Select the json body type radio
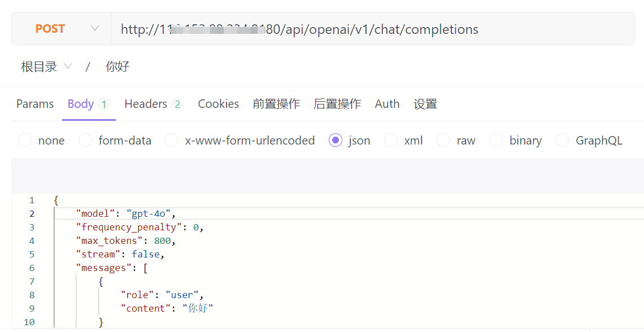Viewport: 644px width, 332px height. [x=336, y=141]
